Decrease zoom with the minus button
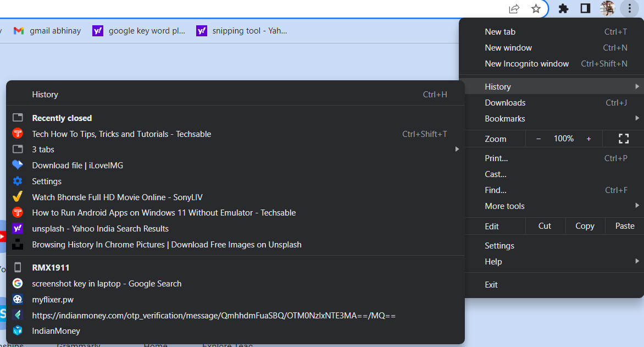Viewport: 644px width, 347px height. tap(538, 139)
